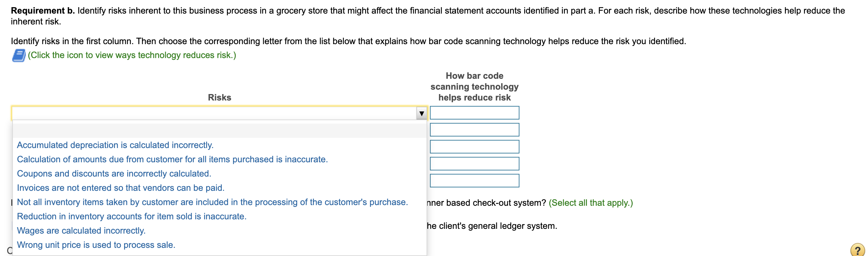Click the last empty answer box in the right column
Viewport: 868px width, 256px height.
click(474, 180)
